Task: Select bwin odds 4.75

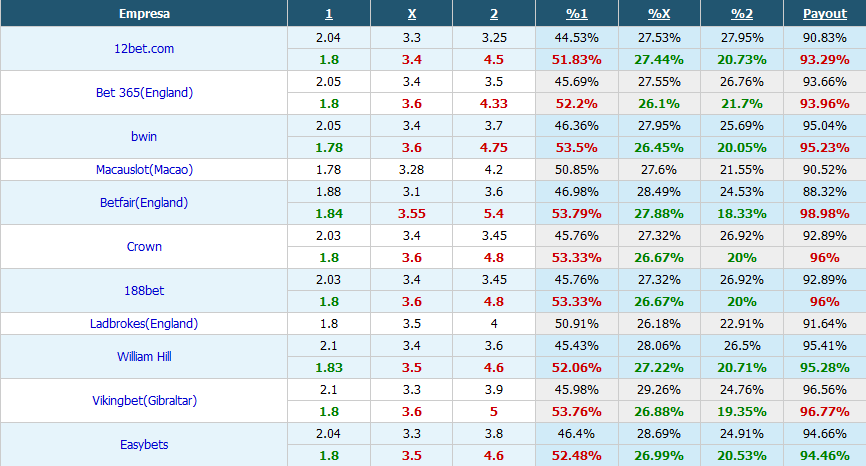Action: (494, 148)
